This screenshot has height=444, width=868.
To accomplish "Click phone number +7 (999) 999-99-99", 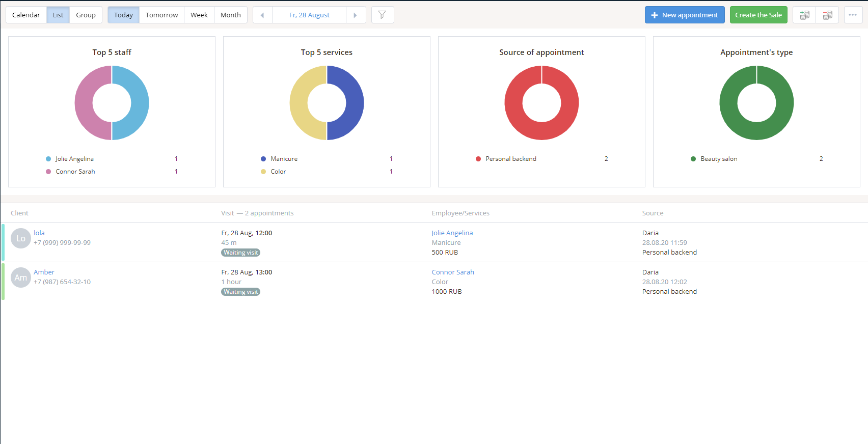I will click(62, 242).
